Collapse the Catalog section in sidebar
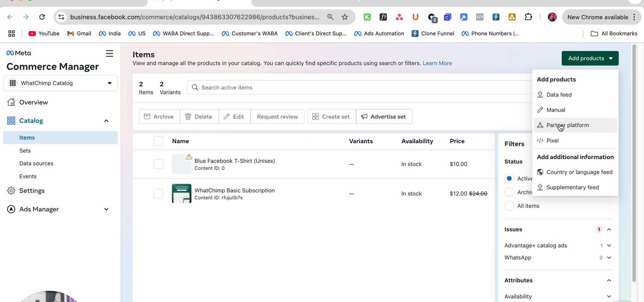The height and width of the screenshot is (302, 644). 106,121
